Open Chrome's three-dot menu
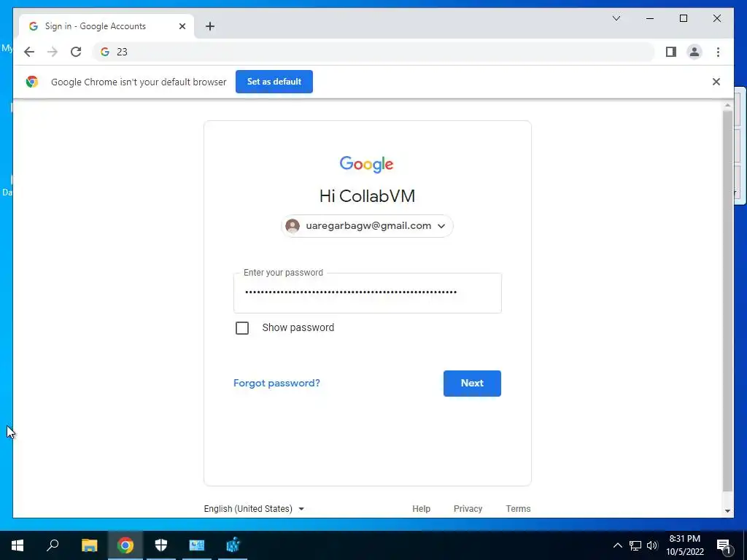The image size is (747, 560). pyautogui.click(x=718, y=52)
